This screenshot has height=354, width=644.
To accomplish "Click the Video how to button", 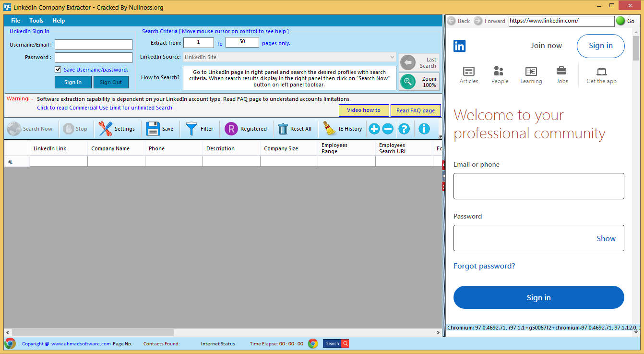I will pos(364,110).
